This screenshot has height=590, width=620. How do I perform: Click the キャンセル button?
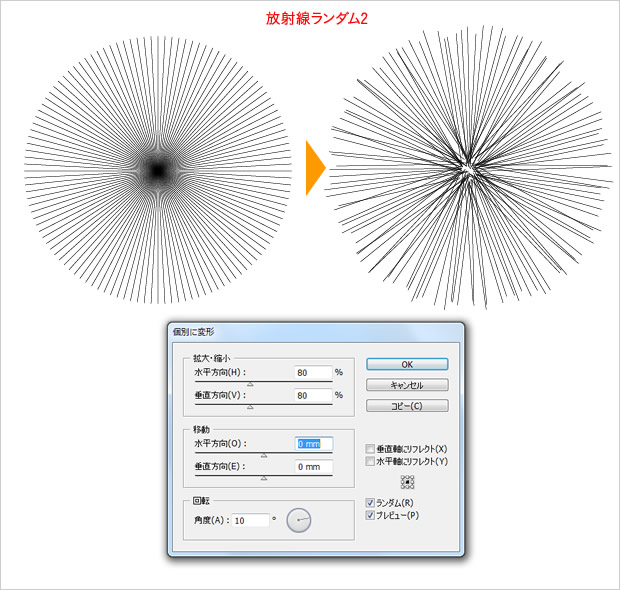[407, 385]
